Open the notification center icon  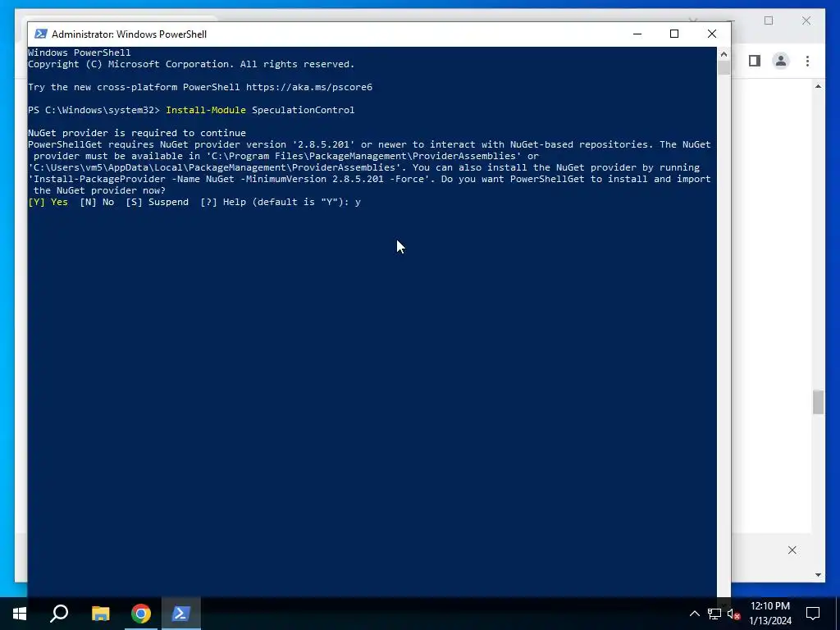(x=813, y=614)
